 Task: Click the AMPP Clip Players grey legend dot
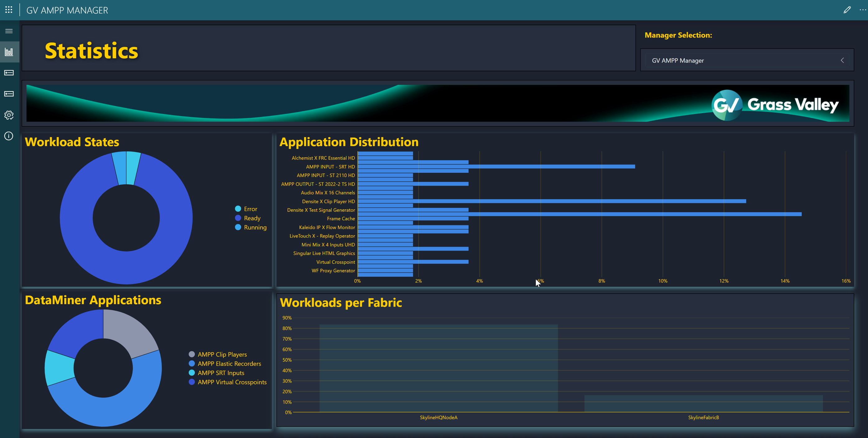(x=192, y=354)
